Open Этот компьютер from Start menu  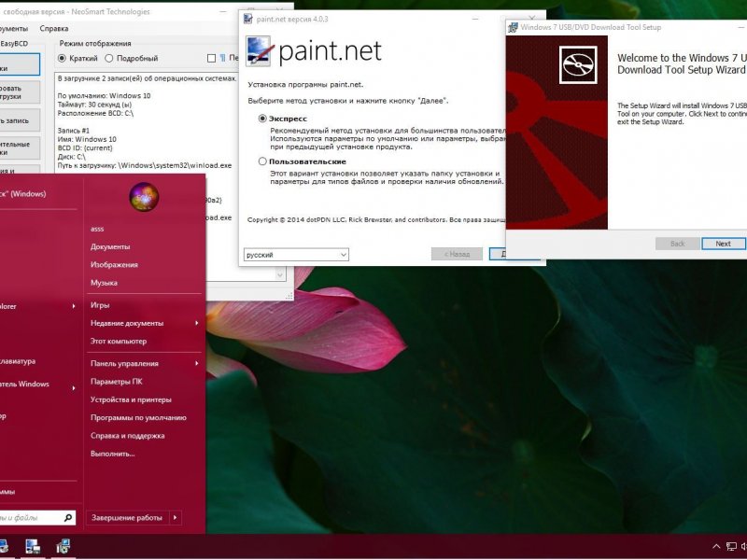coord(119,341)
